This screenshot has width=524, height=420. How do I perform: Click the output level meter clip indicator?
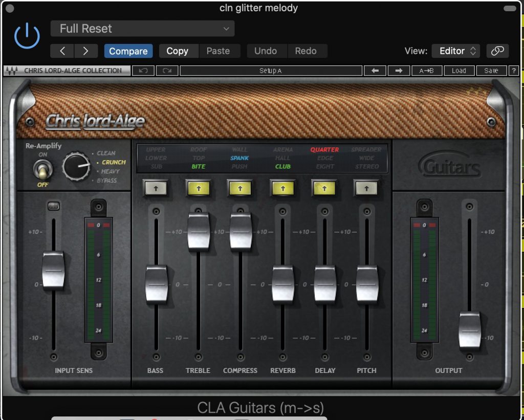click(x=424, y=225)
